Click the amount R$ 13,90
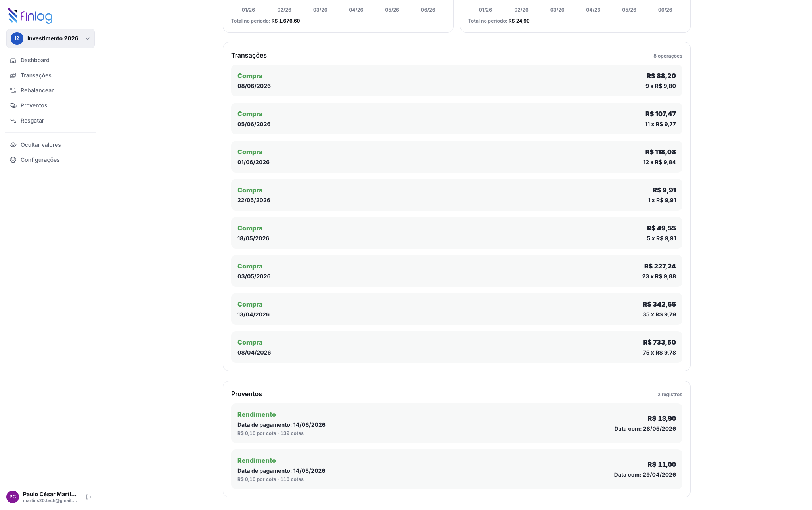 (x=662, y=419)
